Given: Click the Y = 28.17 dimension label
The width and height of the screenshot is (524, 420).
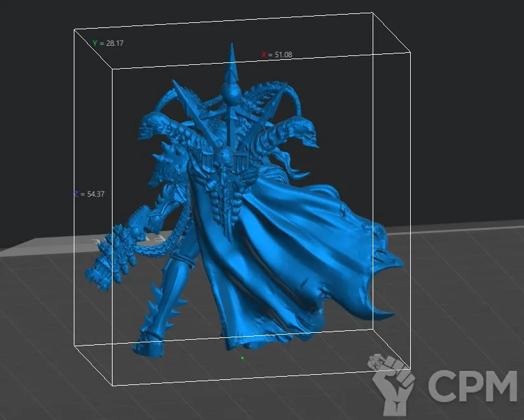Looking at the screenshot, I should click(x=107, y=43).
